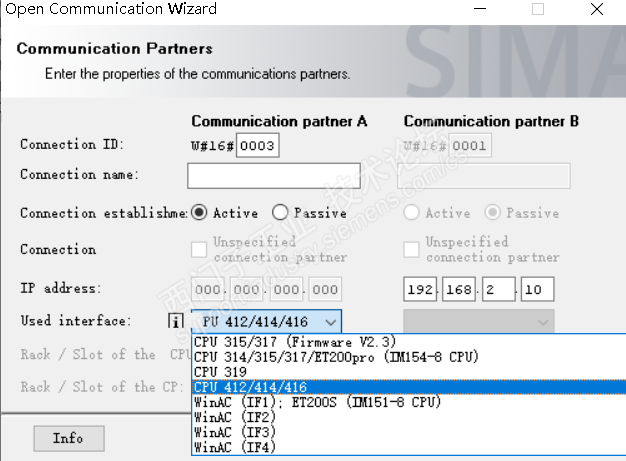Pick highlighted CPU 412/414/416 list entry

pyautogui.click(x=409, y=387)
